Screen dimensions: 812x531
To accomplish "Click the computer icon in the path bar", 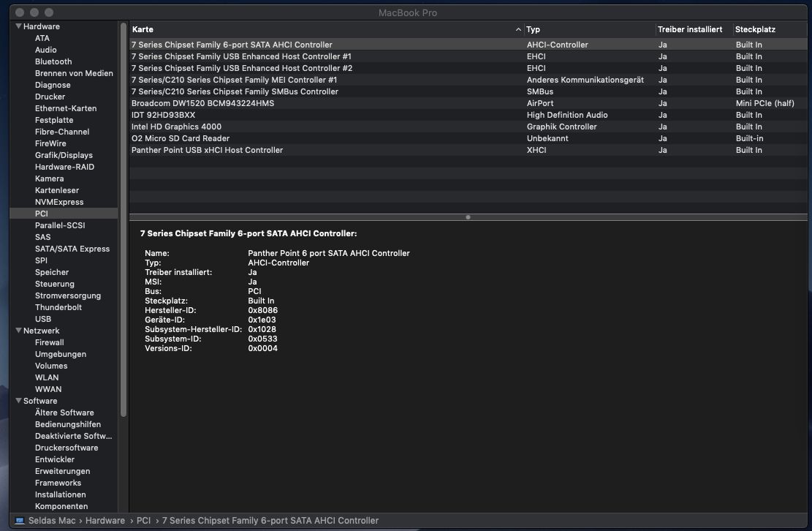I will click(20, 521).
